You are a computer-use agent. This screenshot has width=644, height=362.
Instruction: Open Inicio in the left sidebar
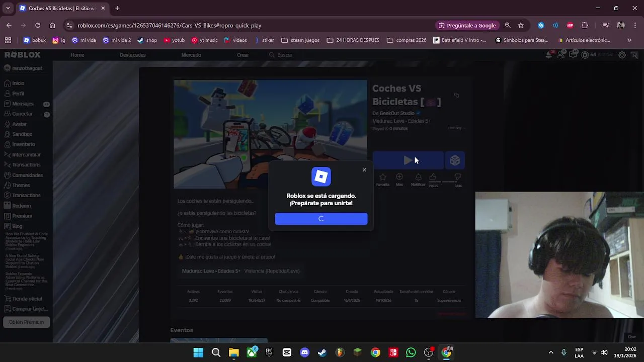click(x=18, y=83)
